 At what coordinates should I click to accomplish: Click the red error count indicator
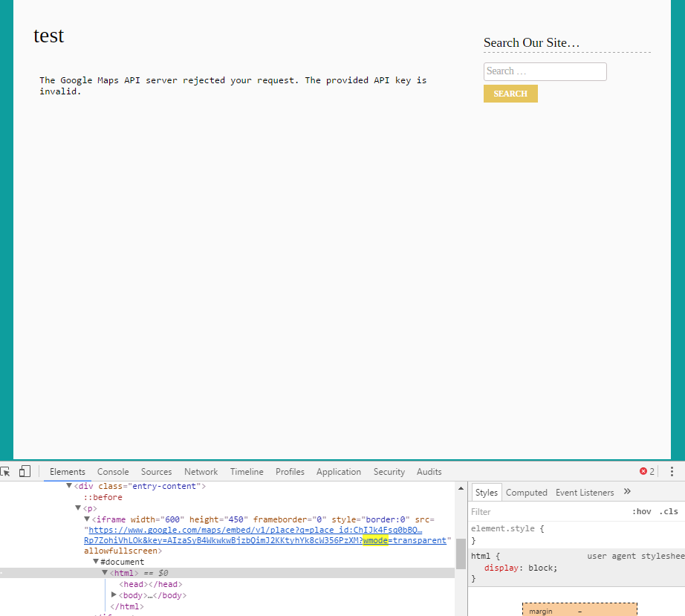(647, 471)
